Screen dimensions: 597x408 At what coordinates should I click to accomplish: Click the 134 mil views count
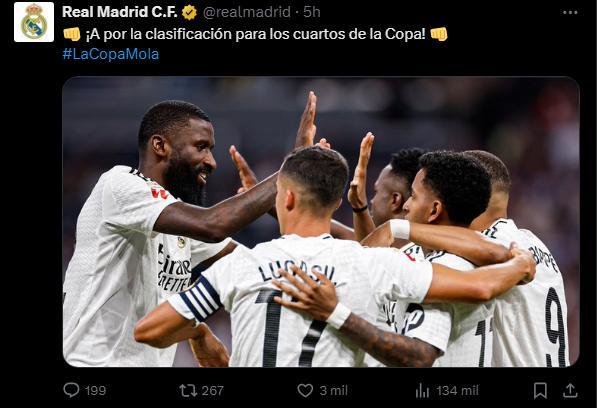[x=457, y=391]
